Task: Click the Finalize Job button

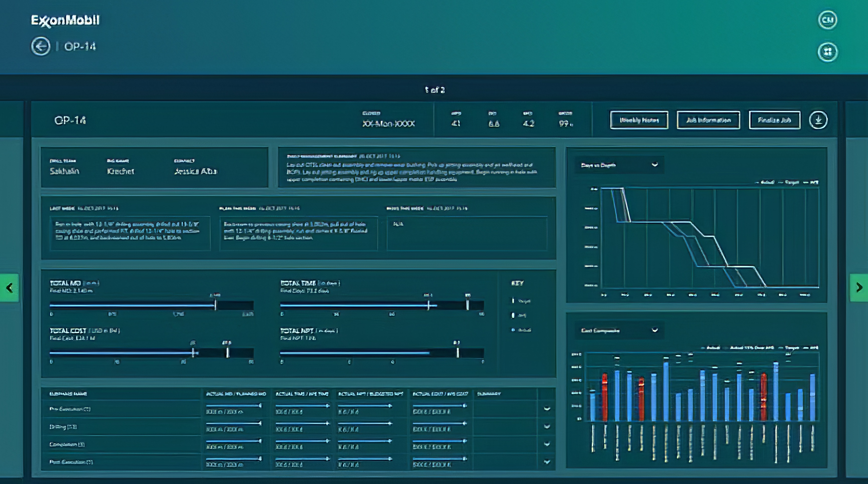Action: [774, 120]
